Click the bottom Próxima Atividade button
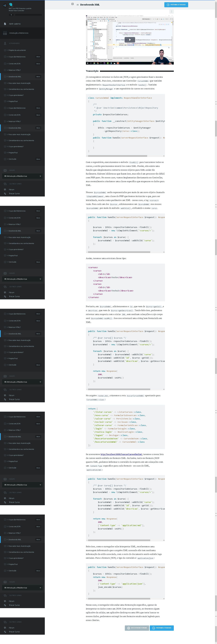Viewport: 217px width, 644px height. tap(162, 628)
